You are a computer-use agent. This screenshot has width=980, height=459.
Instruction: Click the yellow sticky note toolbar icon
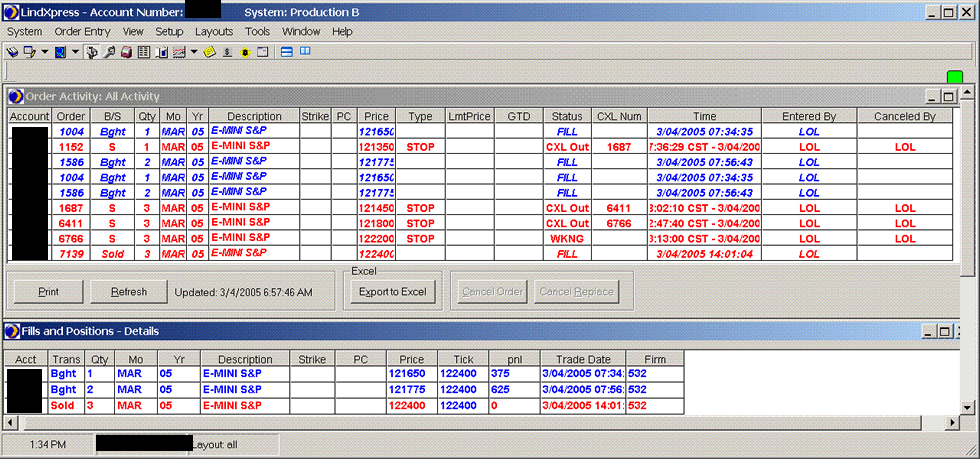(x=209, y=53)
